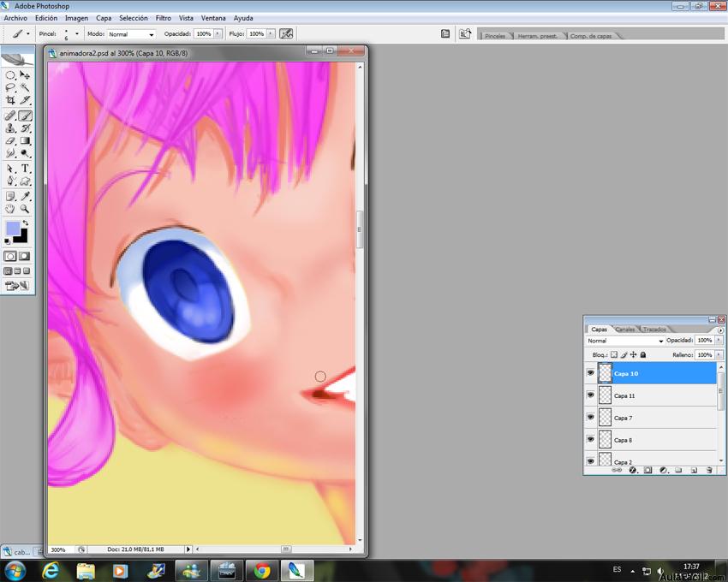Select the Healing Brush tool
Screen dimensions: 728x582
10,116
